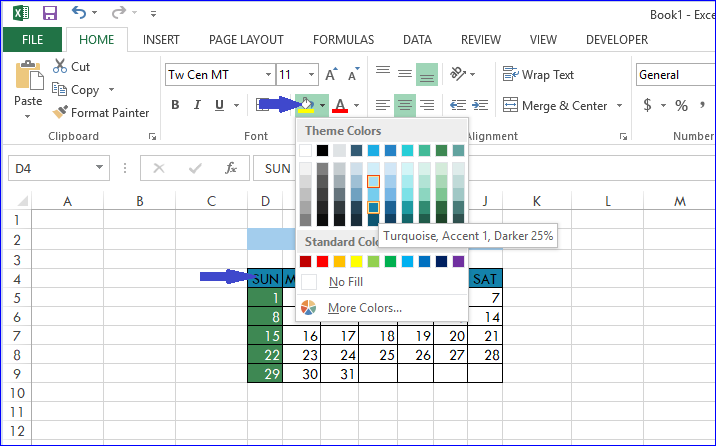The width and height of the screenshot is (716, 446).
Task: Center text horizontally in the cell
Action: [x=405, y=105]
